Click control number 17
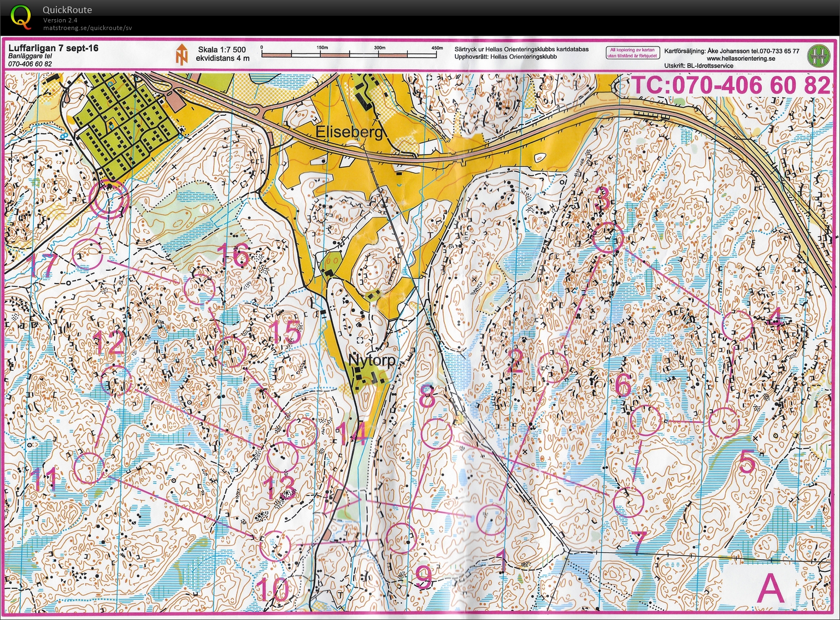Screen dimensions: 840x620 click(x=42, y=265)
